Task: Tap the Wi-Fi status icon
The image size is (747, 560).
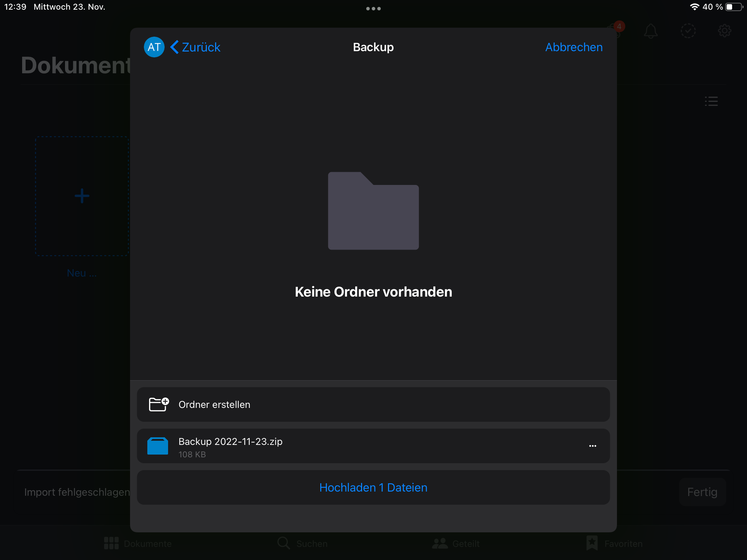Action: coord(694,7)
